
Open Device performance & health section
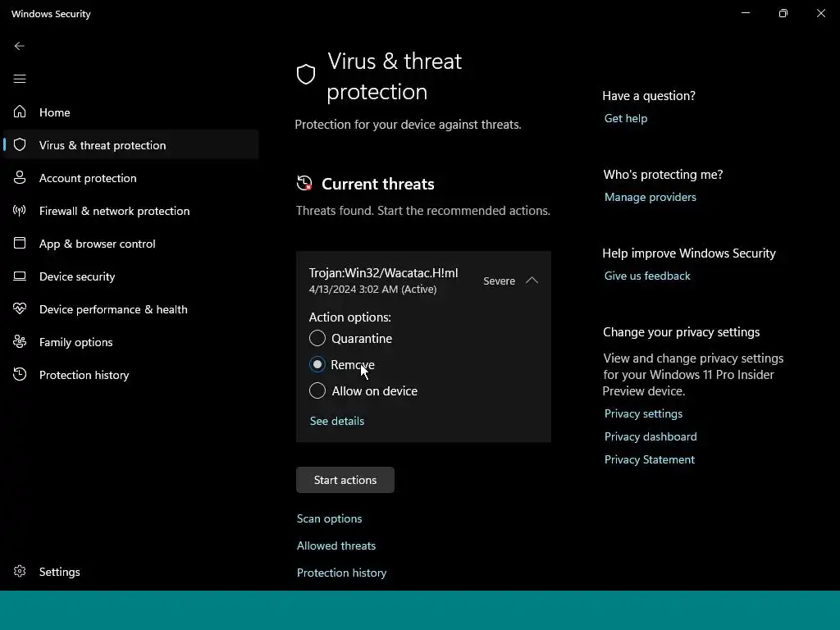click(x=131, y=309)
